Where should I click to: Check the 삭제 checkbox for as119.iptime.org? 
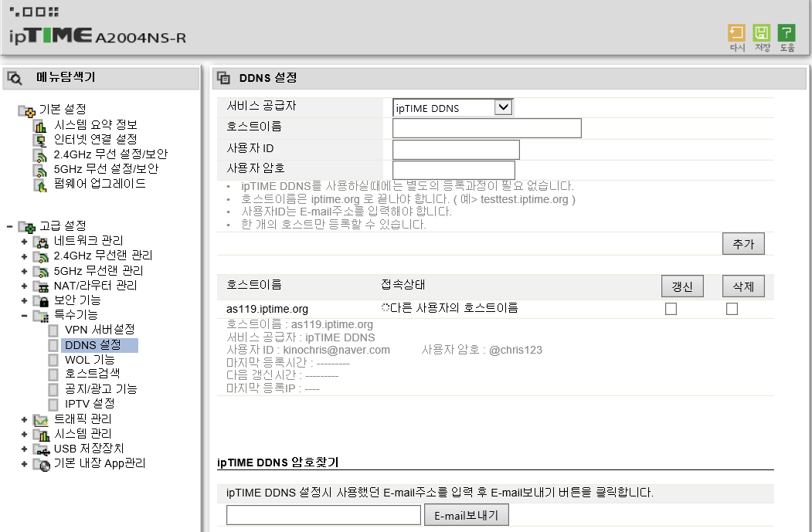coord(732,309)
